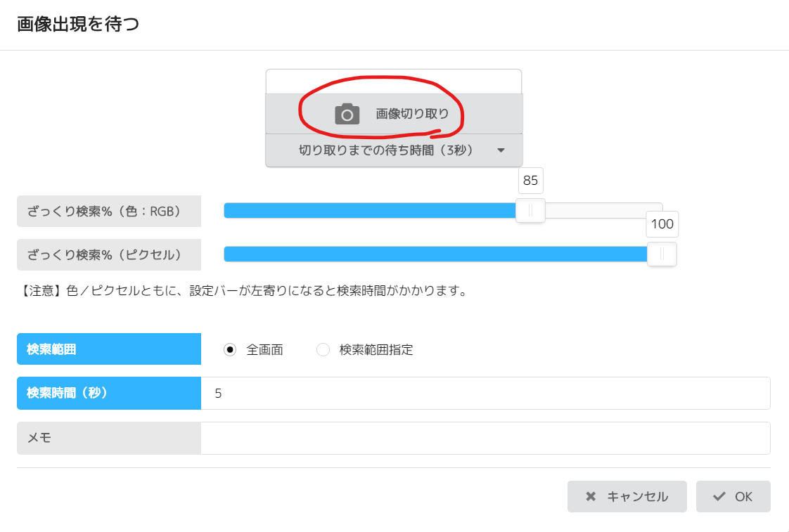This screenshot has height=532, width=789.
Task: Click the 100 value bubble above pixel slider
Action: pyautogui.click(x=662, y=224)
